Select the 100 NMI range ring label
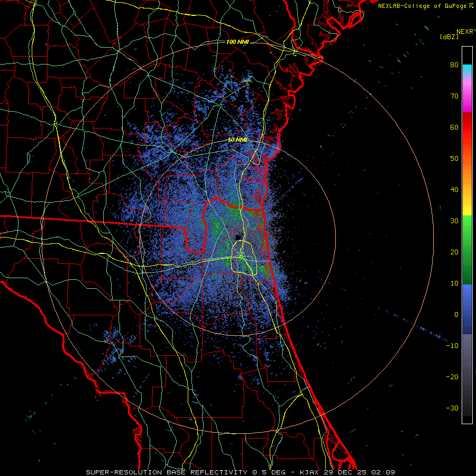 [x=237, y=42]
